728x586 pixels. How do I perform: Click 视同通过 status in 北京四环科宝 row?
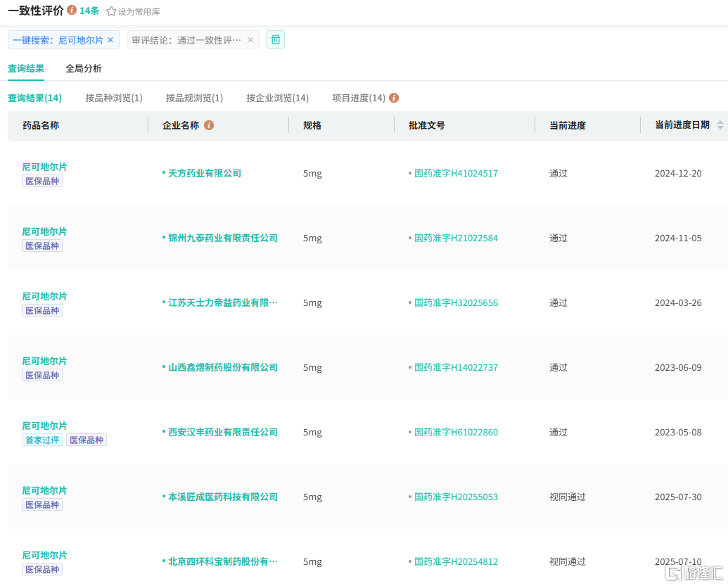tap(568, 561)
